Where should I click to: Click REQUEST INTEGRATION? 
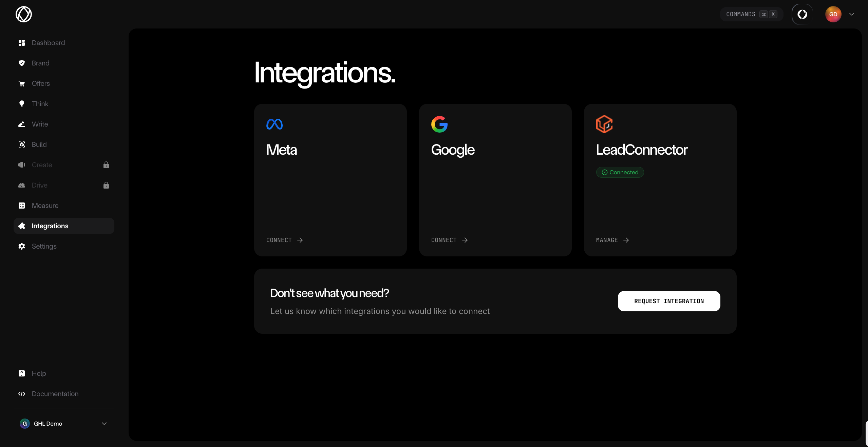point(668,301)
